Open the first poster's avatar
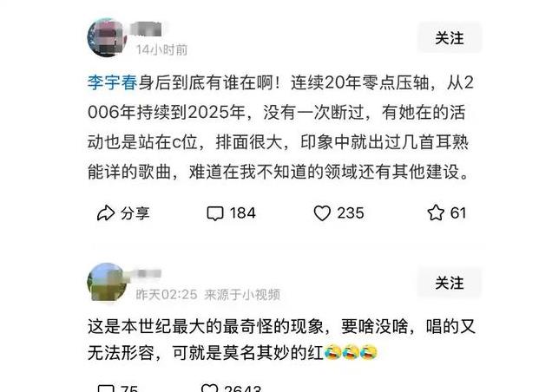 tap(106, 38)
